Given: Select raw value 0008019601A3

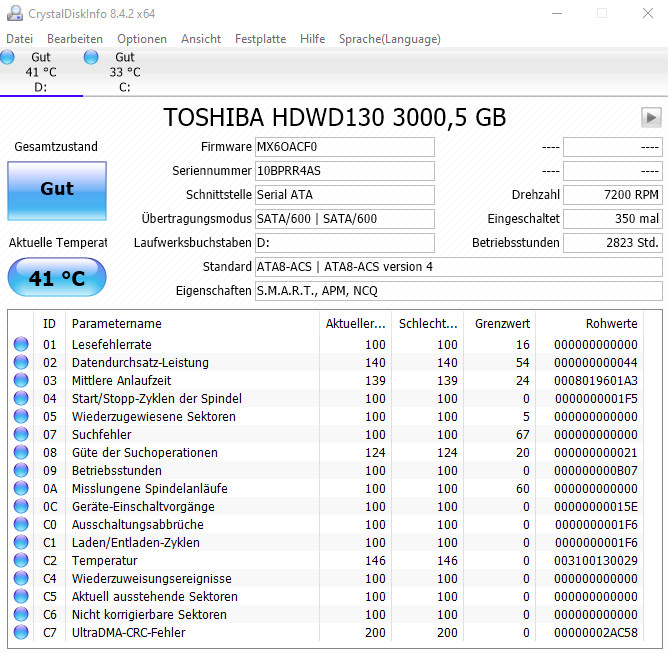Looking at the screenshot, I should click(596, 380).
